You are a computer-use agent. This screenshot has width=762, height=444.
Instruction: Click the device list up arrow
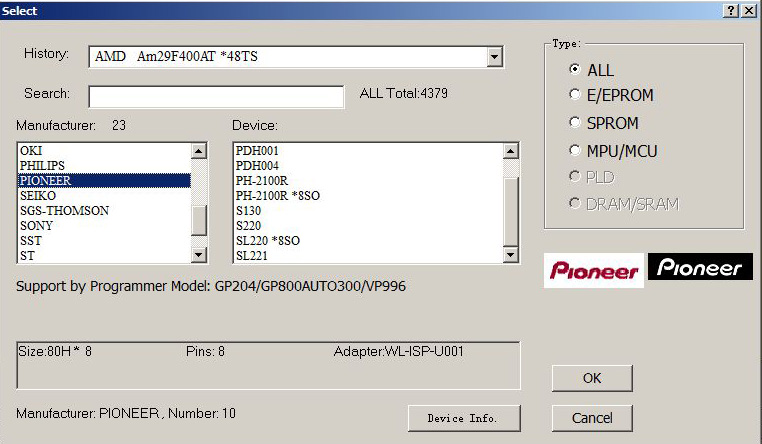point(510,151)
